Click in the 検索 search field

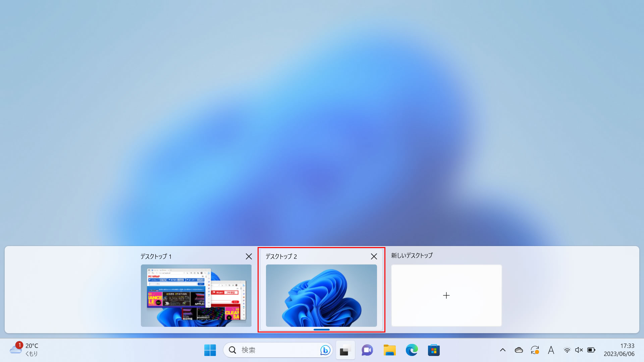278,350
